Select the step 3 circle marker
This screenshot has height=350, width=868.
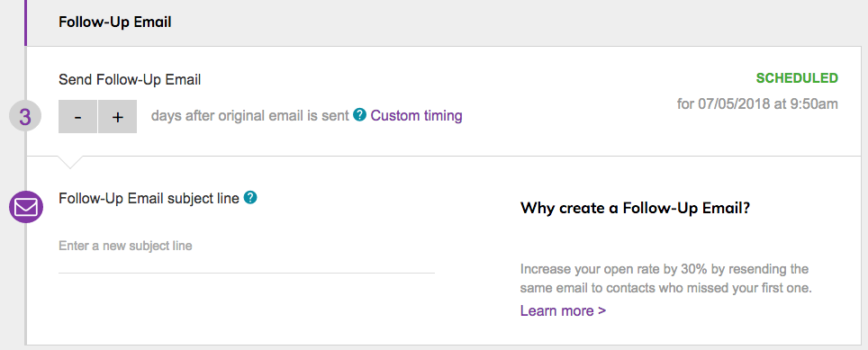[x=25, y=117]
